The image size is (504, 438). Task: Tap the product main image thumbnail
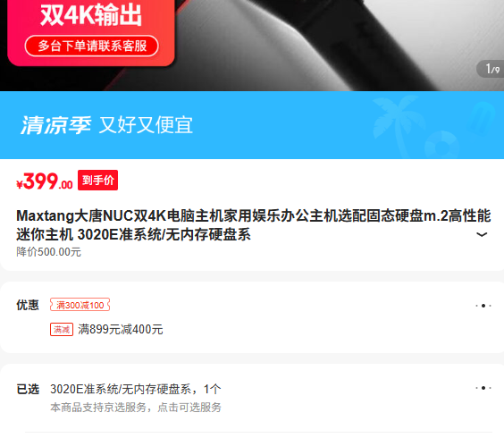pos(252,46)
